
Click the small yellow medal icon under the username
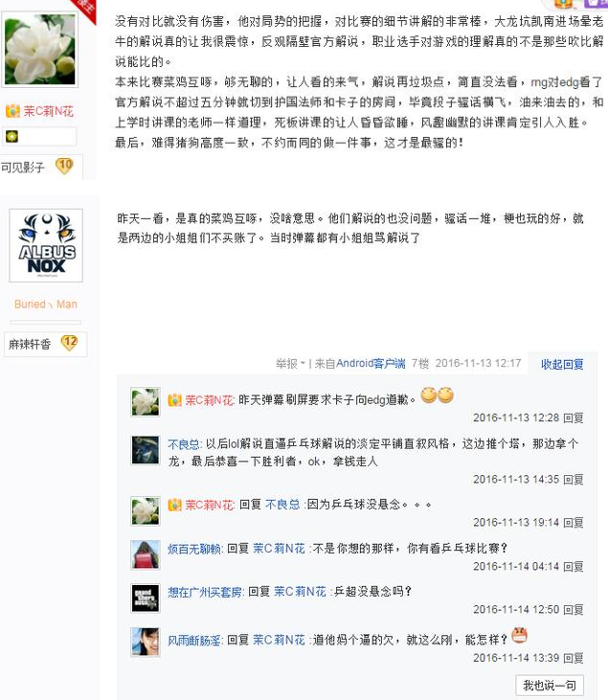pyautogui.click(x=11, y=137)
